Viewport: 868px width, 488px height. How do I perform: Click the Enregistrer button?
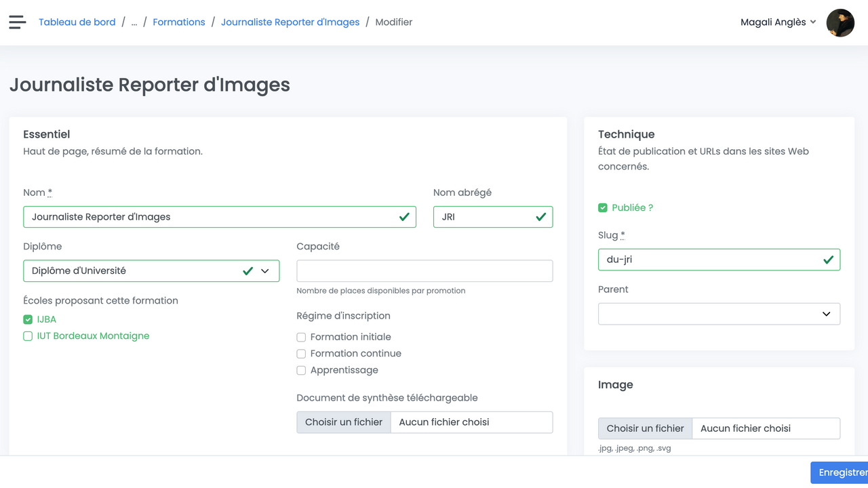point(840,472)
